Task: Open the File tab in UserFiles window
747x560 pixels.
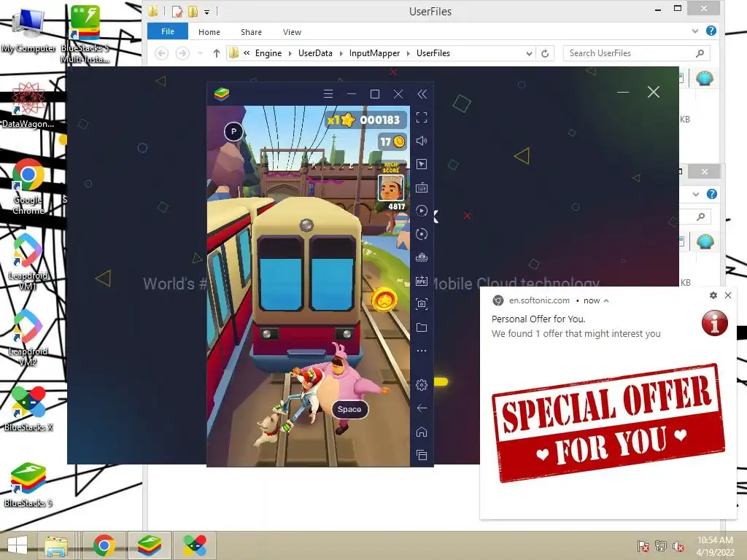Action: tap(168, 31)
